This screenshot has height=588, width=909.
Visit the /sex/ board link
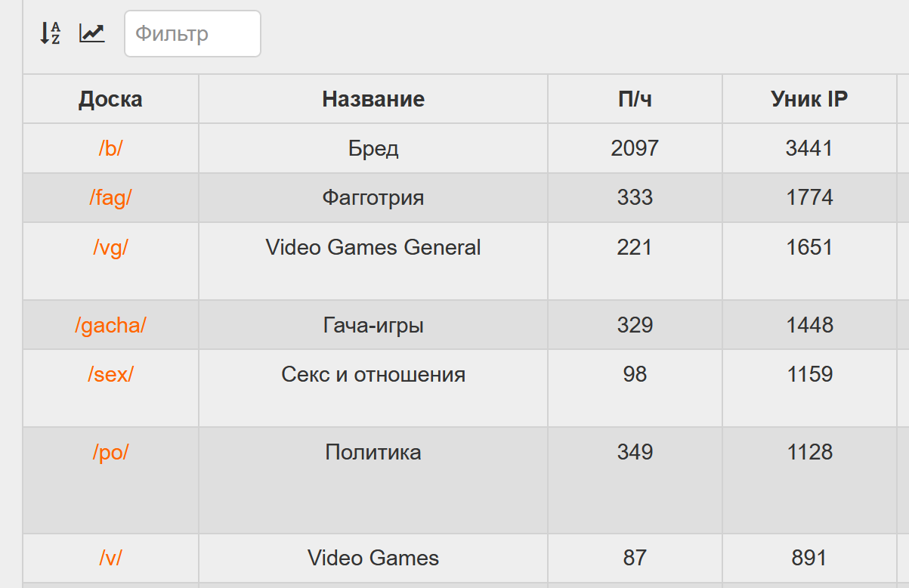pos(110,374)
